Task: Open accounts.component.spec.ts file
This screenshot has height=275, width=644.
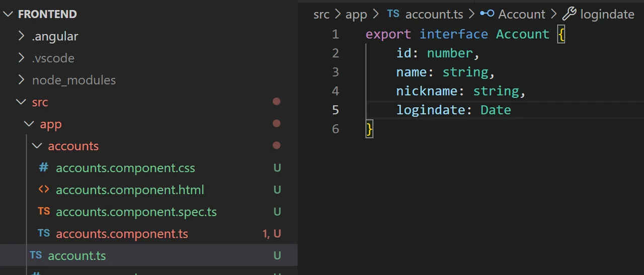Action: point(136,212)
